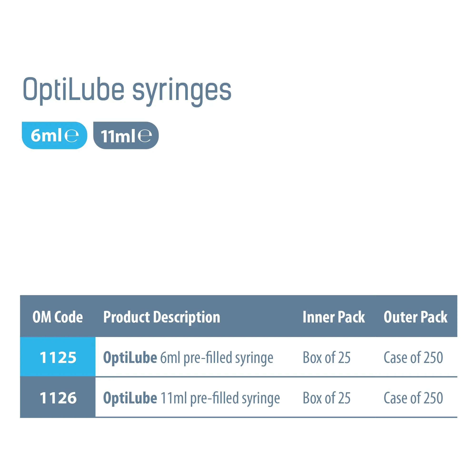Click the Product Description column header

pos(162,317)
